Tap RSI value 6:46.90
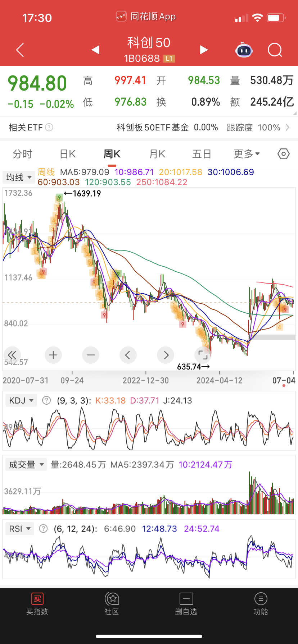The height and width of the screenshot is (644, 298). coord(120,529)
